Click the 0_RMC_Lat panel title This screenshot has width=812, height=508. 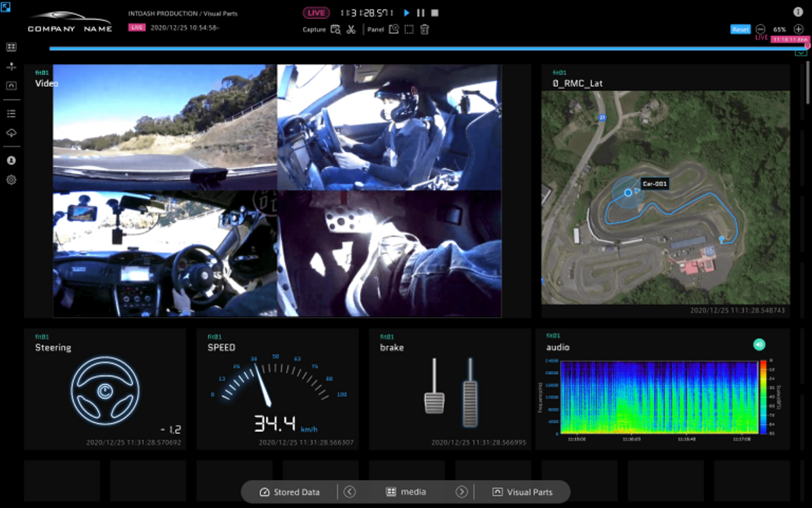(x=577, y=84)
